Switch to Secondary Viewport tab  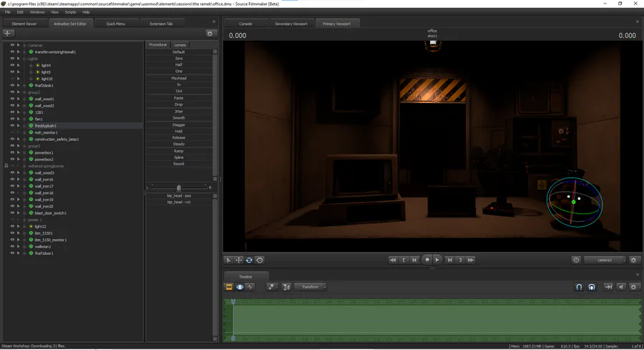(x=291, y=24)
